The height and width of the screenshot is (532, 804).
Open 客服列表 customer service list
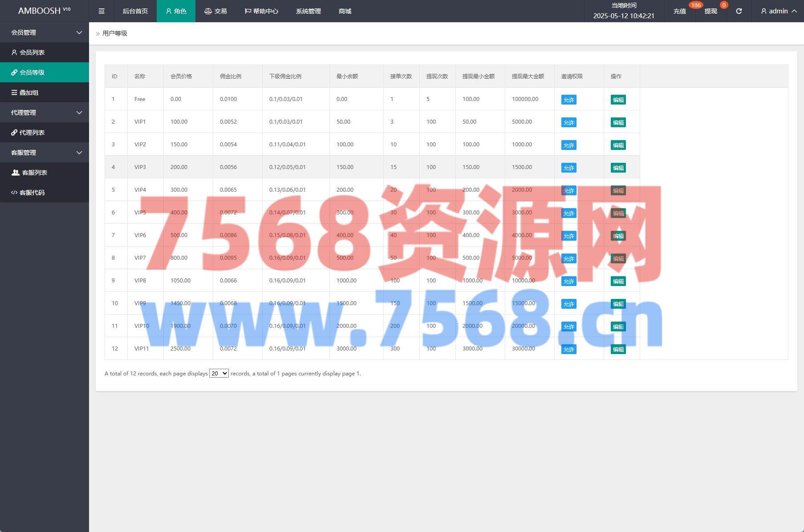34,173
